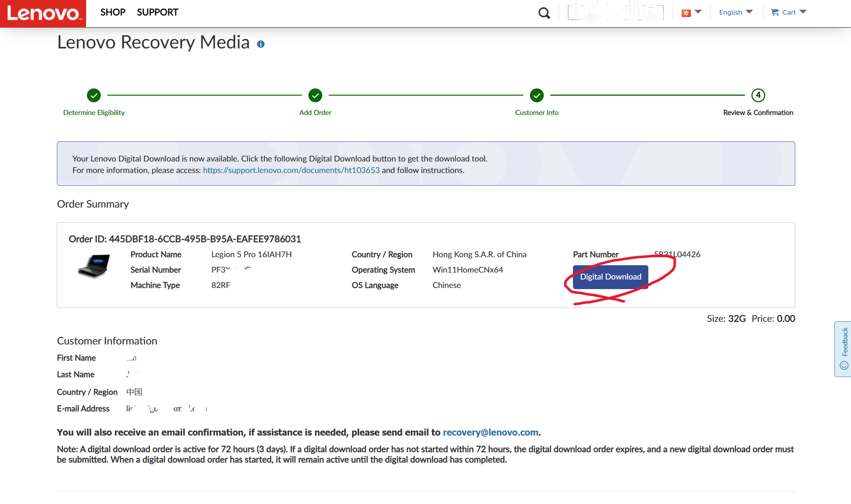Open the search magnifier icon
Screen dimensions: 851x504
(x=544, y=13)
